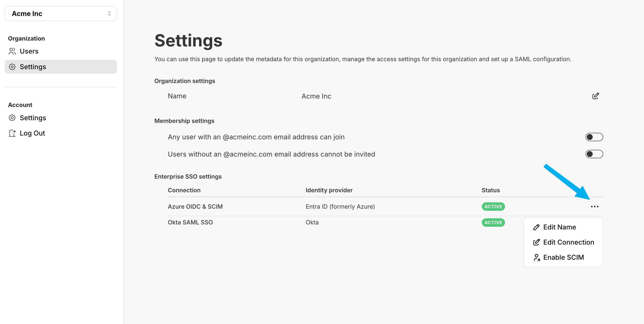Viewport: 644px width, 324px height.
Task: Click the ACTIVE badge for Azure OIDC & SCIM
Action: coord(493,207)
